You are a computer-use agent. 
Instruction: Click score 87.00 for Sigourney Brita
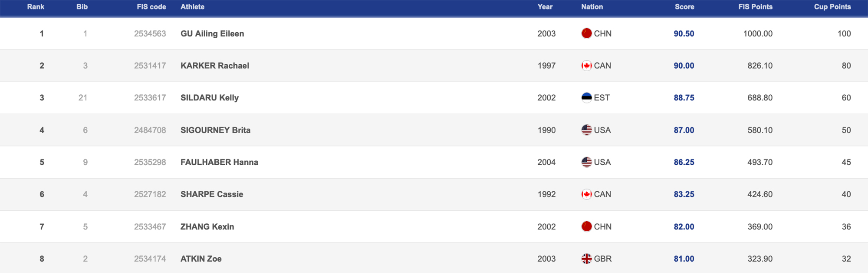(x=684, y=130)
